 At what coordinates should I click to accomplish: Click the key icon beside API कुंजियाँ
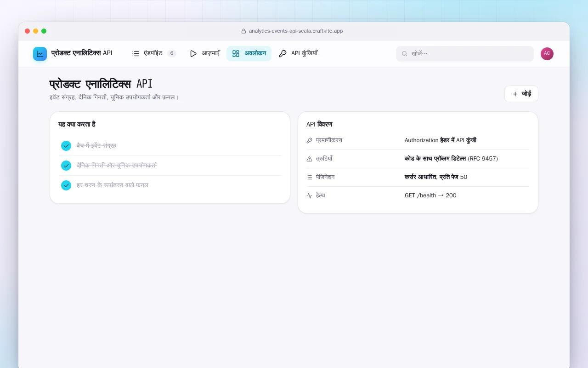pyautogui.click(x=283, y=53)
